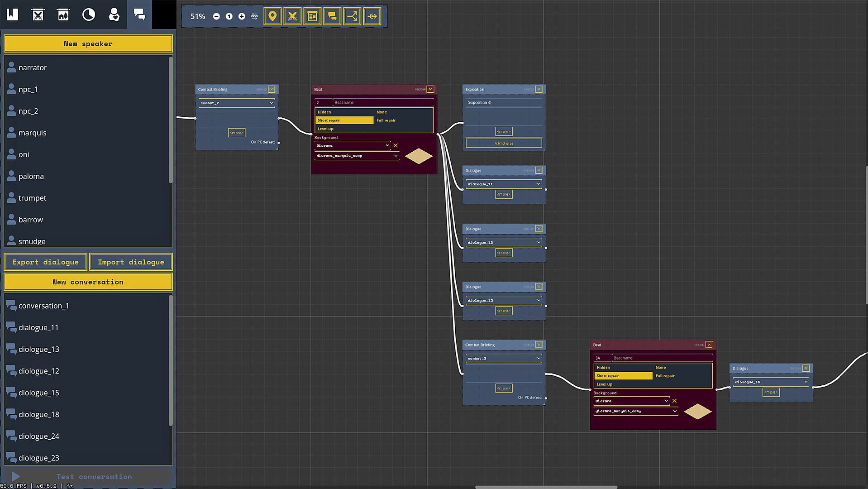Image resolution: width=868 pixels, height=489 pixels.
Task: Reset zoom with the 1 icon
Action: pos(229,16)
